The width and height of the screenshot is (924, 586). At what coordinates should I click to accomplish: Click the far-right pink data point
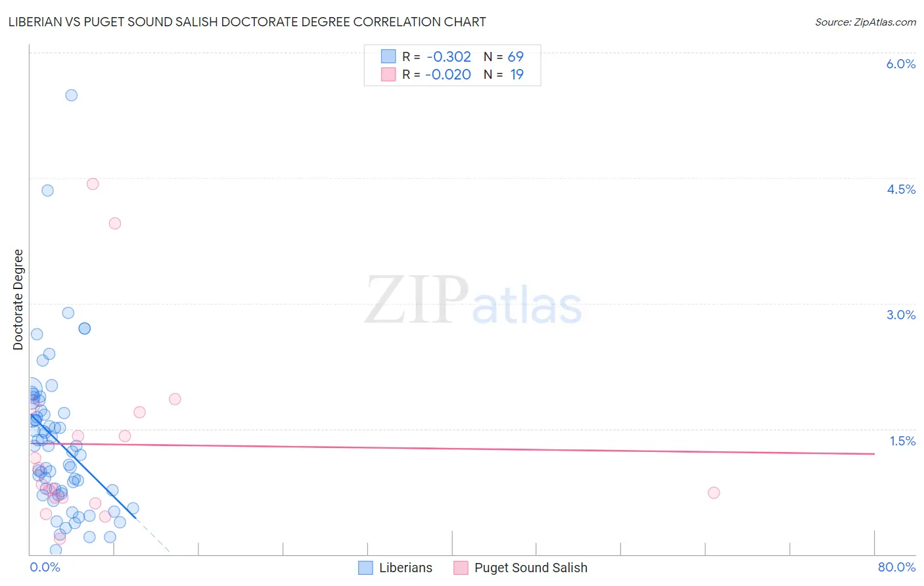click(x=714, y=493)
